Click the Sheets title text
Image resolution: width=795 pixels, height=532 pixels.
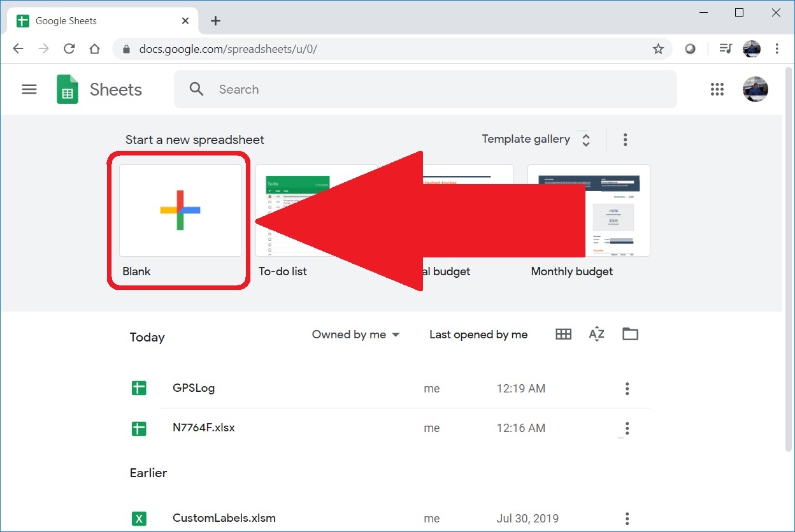point(116,89)
